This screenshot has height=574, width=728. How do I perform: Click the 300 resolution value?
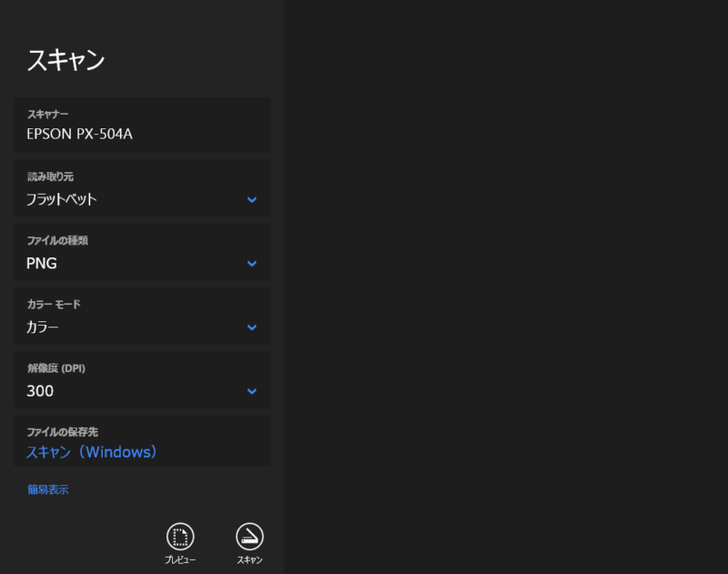40,391
